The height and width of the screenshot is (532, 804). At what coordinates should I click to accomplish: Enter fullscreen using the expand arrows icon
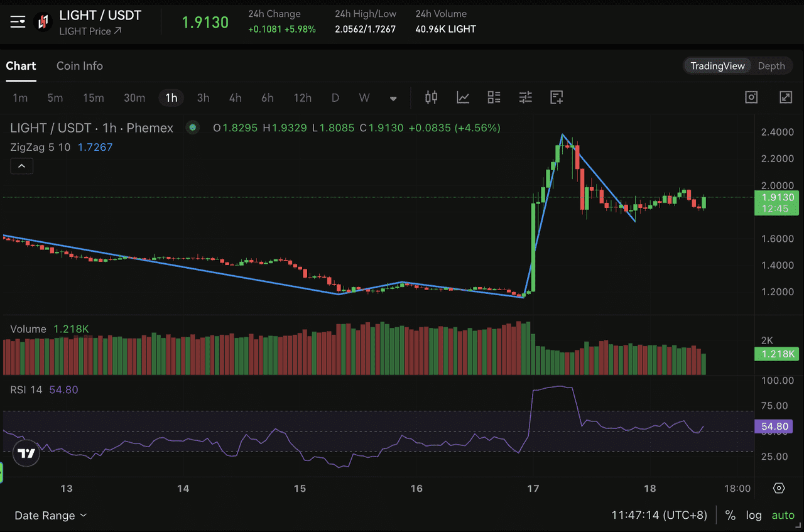[786, 97]
